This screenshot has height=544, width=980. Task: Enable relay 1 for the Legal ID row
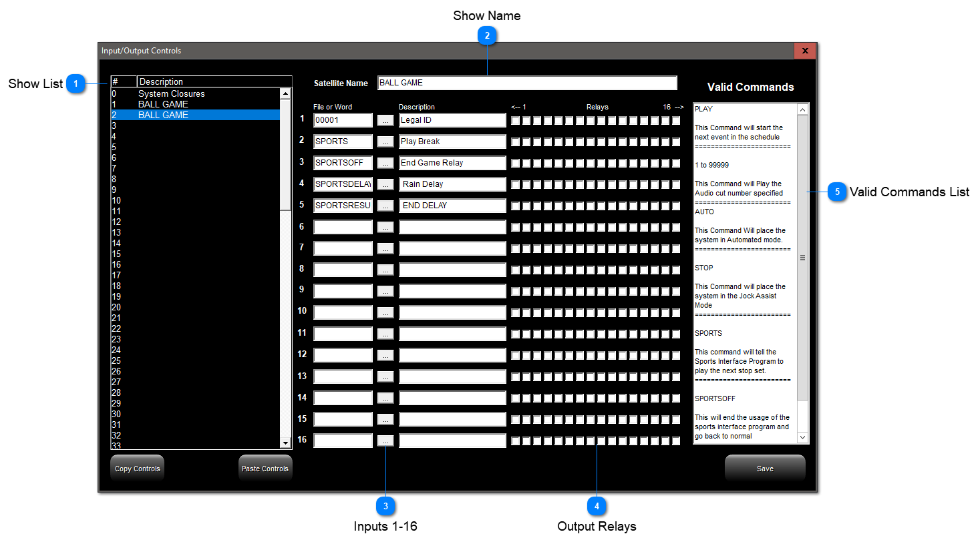[516, 121]
